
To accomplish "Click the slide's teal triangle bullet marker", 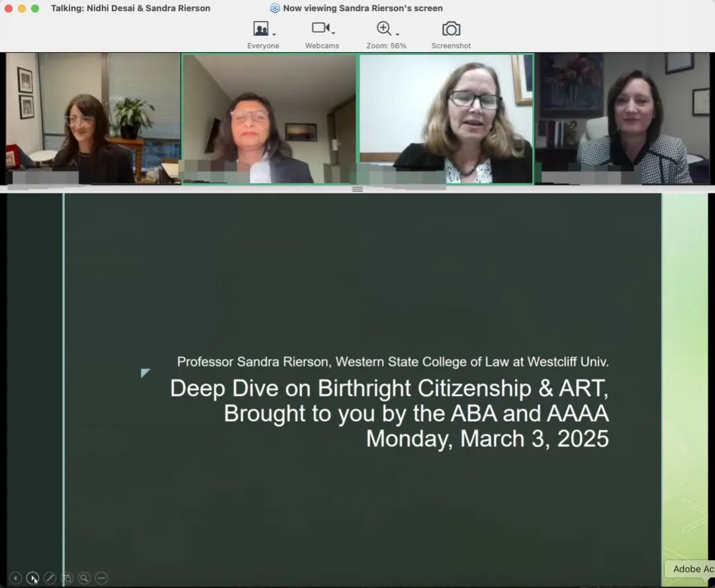I will point(144,373).
